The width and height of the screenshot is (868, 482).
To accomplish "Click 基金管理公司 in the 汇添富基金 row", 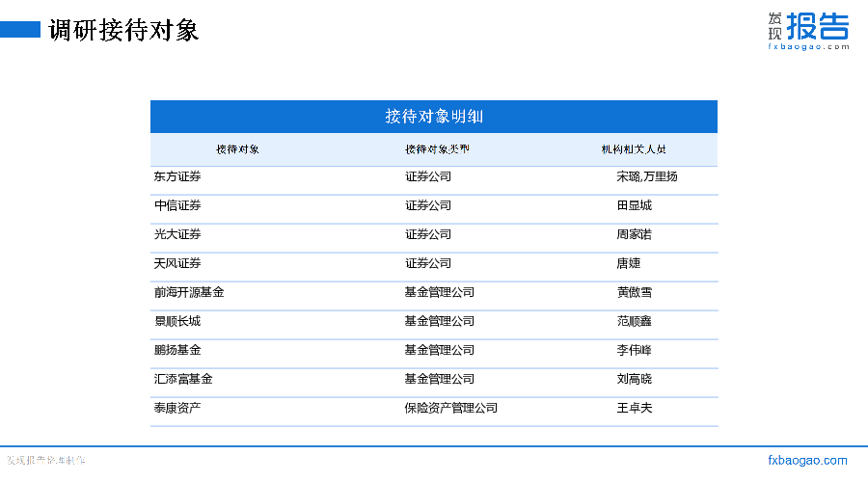I will [440, 379].
